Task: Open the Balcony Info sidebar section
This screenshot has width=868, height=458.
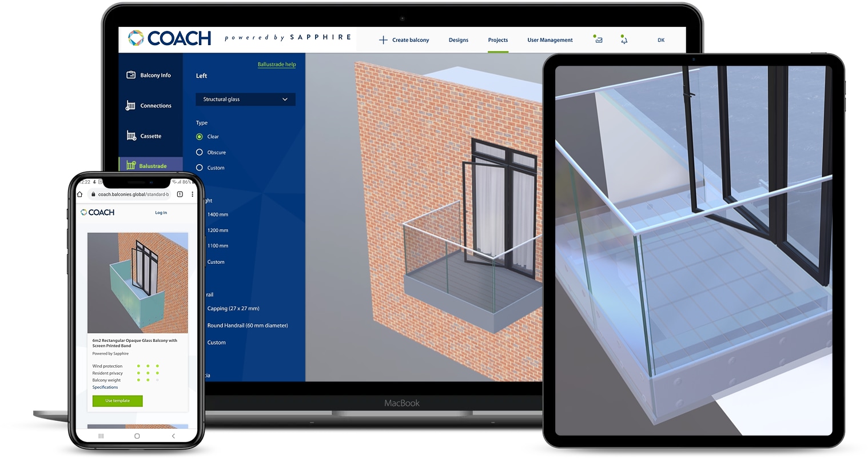Action: pos(150,75)
